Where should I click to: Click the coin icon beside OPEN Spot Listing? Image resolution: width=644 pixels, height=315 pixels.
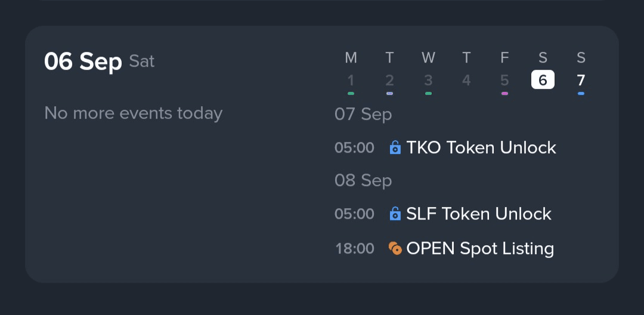(395, 248)
